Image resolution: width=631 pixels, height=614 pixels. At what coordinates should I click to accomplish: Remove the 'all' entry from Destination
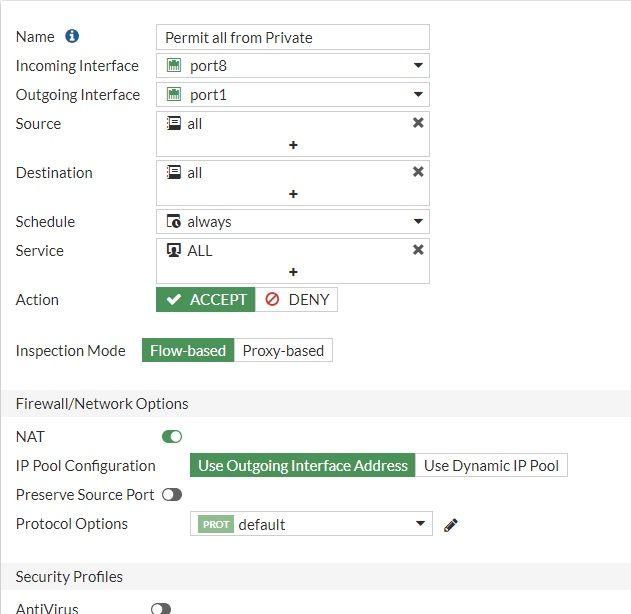pyautogui.click(x=418, y=172)
